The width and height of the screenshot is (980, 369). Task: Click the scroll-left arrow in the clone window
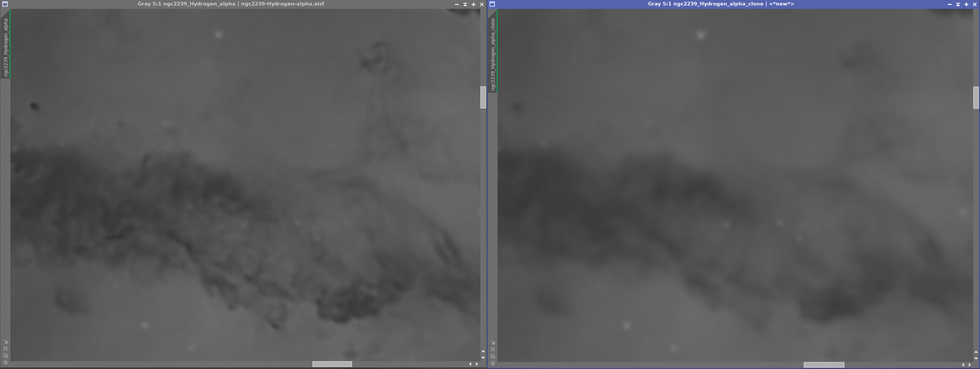coord(963,365)
